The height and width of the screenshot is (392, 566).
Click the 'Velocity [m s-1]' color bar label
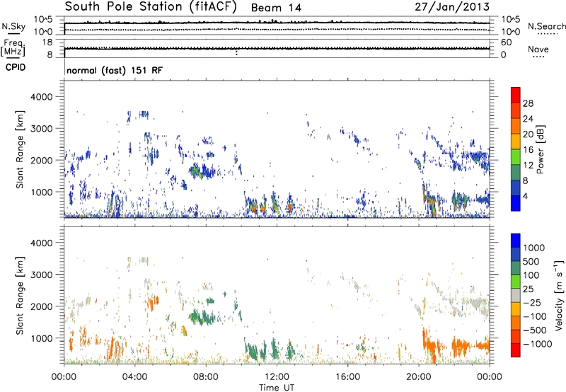pos(559,295)
